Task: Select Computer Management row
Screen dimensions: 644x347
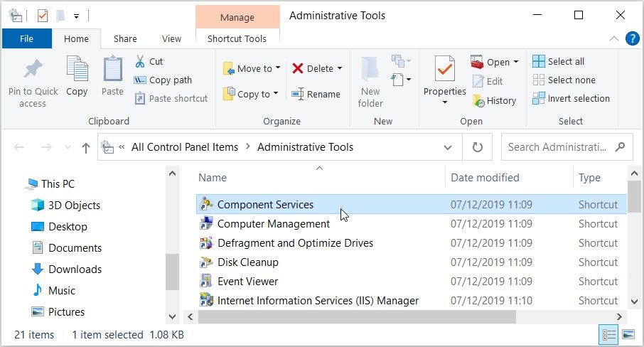Action: pos(412,224)
